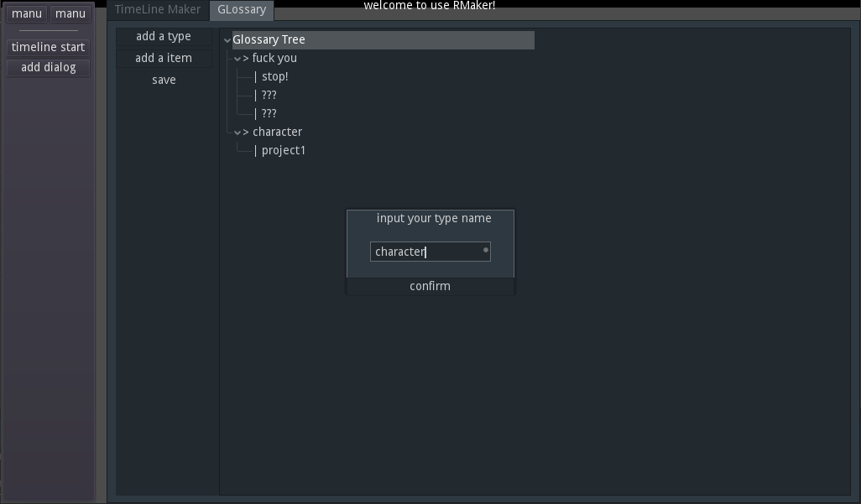Confirm the type name dialog
Viewport: 861px width, 504px height.
coord(430,286)
